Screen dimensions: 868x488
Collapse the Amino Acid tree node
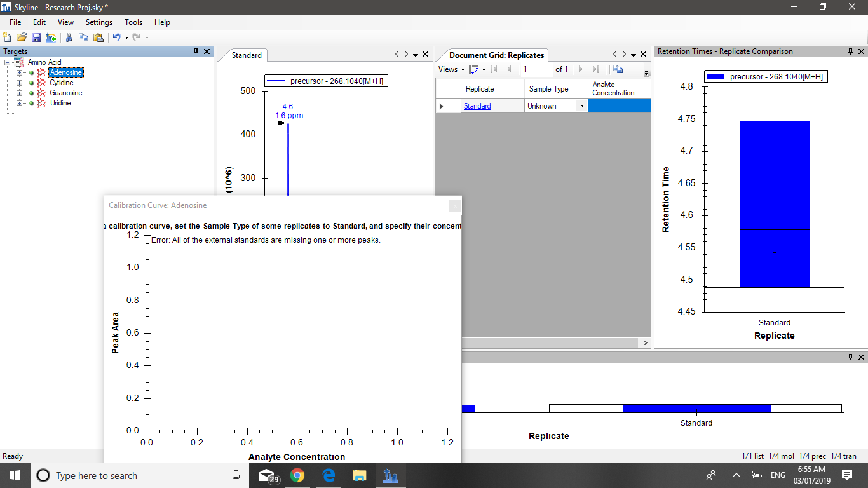tap(8, 62)
